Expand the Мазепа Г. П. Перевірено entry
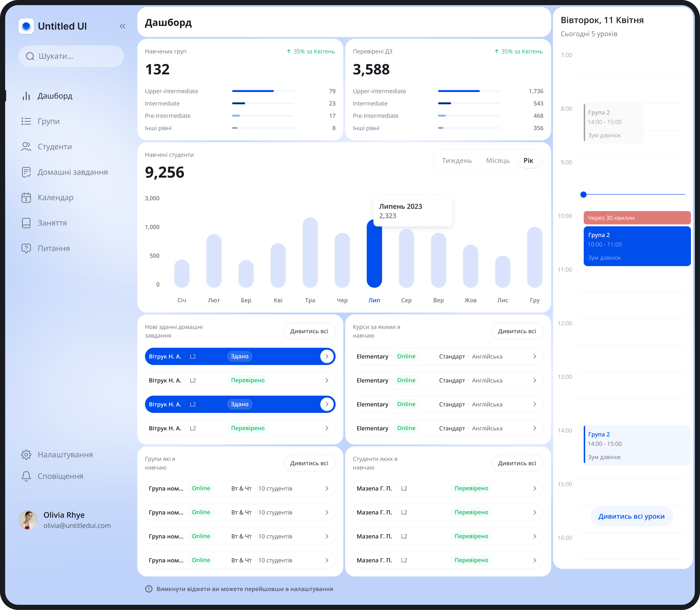The width and height of the screenshot is (700, 610). coord(535,488)
